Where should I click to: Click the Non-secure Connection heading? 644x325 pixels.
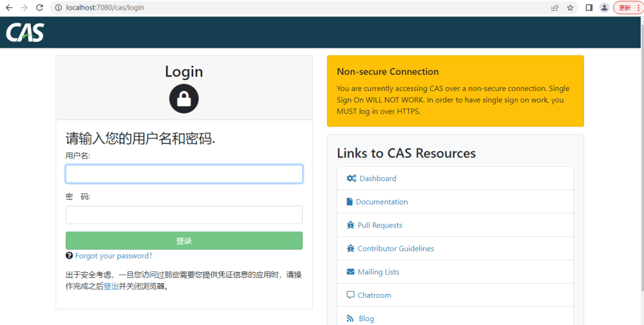(x=388, y=72)
